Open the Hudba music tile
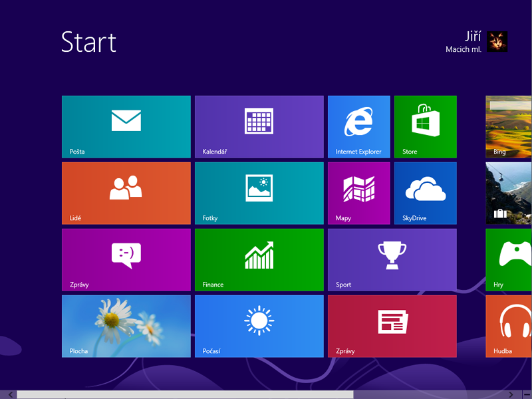Image resolution: width=532 pixels, height=399 pixels. tap(509, 326)
